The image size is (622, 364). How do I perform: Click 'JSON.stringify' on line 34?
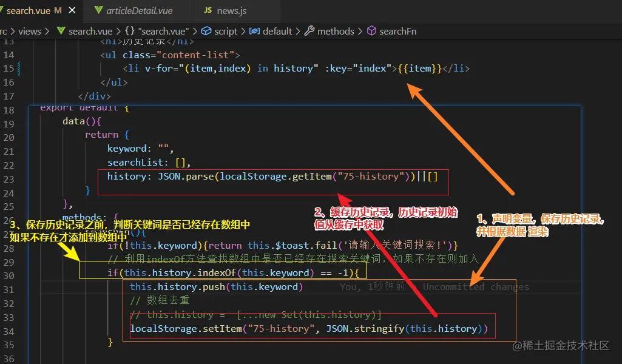(x=365, y=329)
